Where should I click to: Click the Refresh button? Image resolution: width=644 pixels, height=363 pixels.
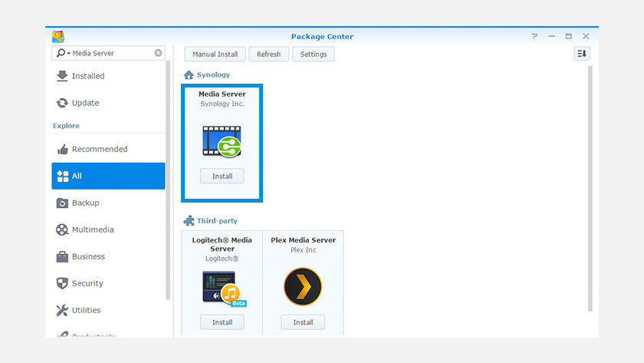point(268,54)
